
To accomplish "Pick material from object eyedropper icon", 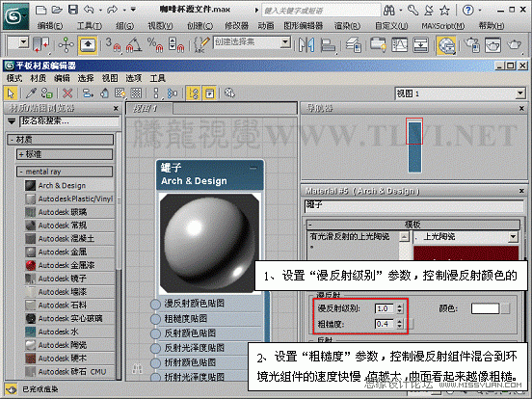I will click(31, 93).
